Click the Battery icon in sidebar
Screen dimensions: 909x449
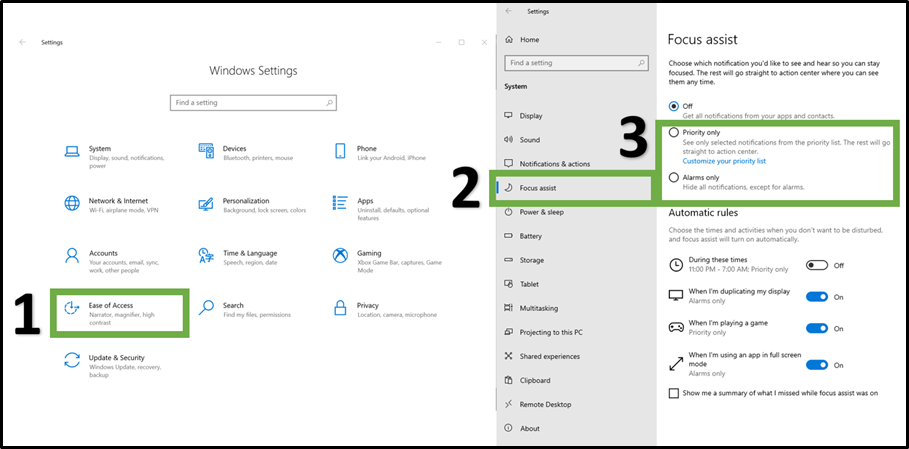pos(509,236)
